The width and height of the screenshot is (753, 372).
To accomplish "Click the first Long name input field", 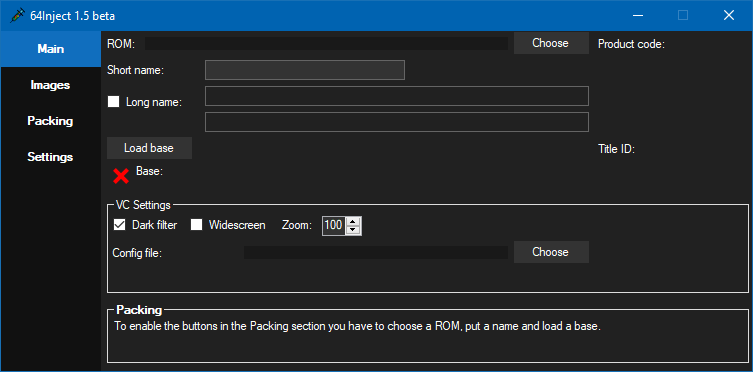I will 397,96.
